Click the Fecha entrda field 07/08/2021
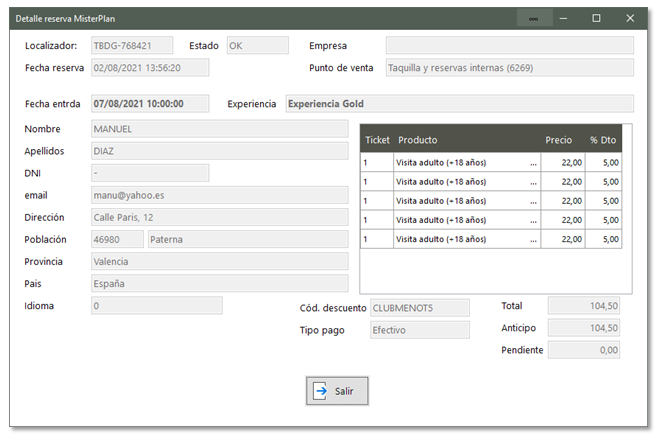 coord(150,104)
